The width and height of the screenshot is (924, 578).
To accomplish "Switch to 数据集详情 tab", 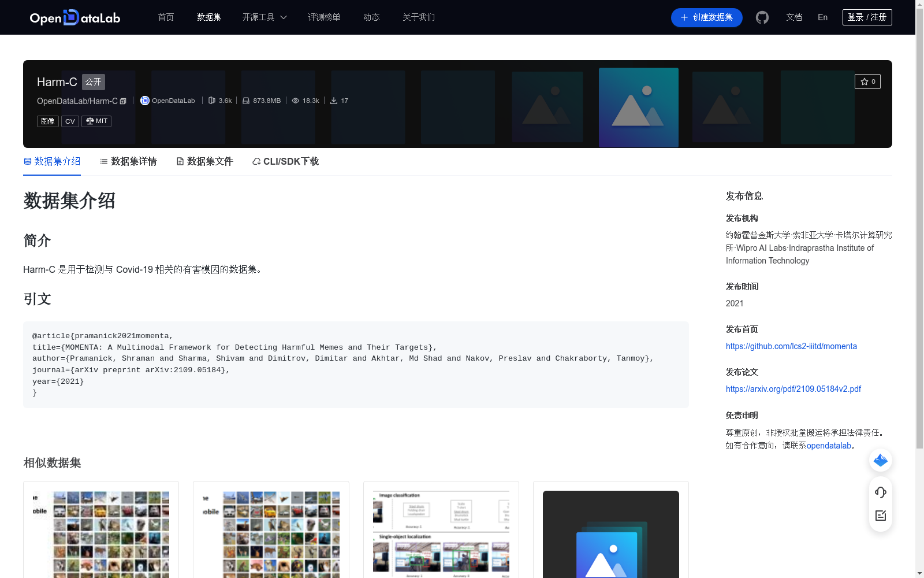I will [128, 161].
